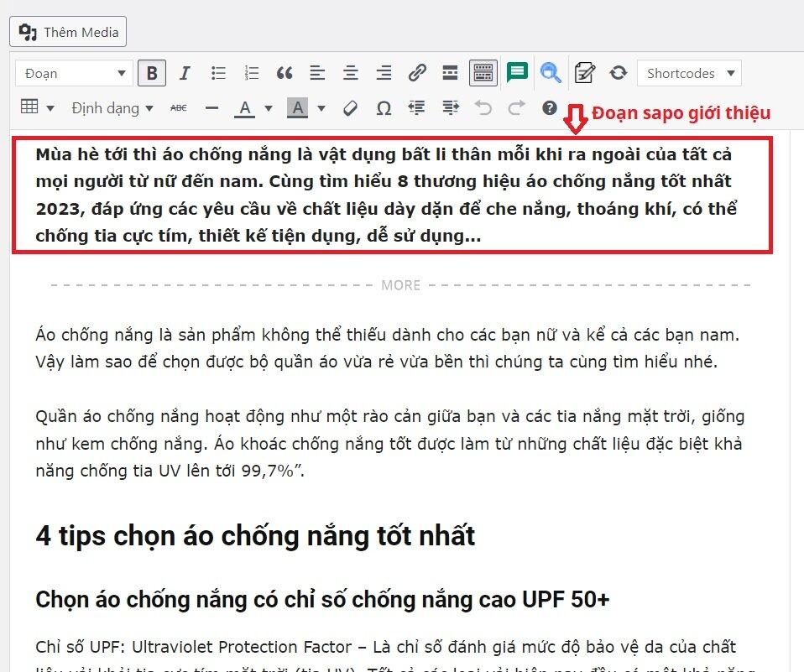804x672 pixels.
Task: Open the text color picker
Action: tap(245, 107)
